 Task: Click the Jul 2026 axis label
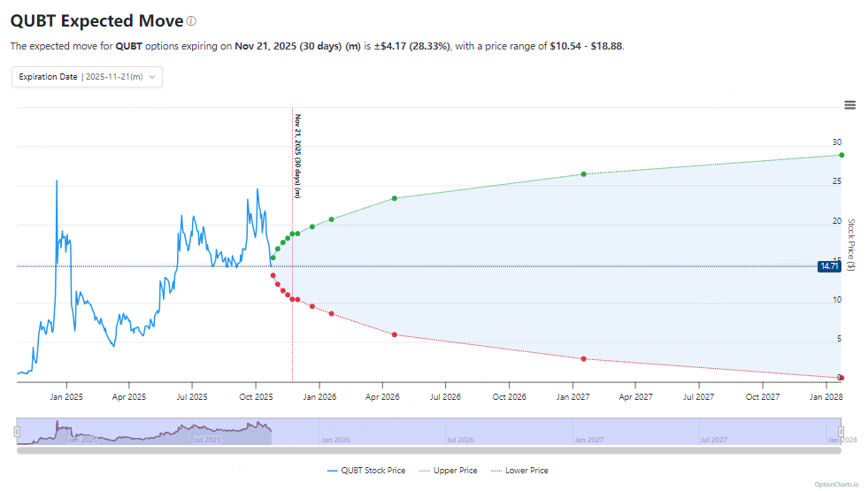446,397
